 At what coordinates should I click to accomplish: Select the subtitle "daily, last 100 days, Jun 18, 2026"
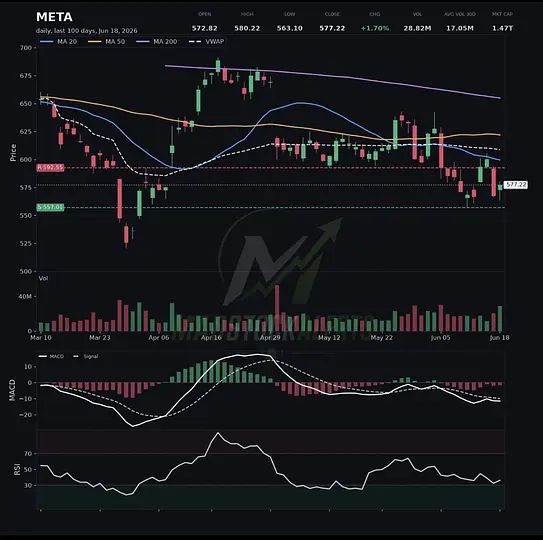tap(87, 30)
